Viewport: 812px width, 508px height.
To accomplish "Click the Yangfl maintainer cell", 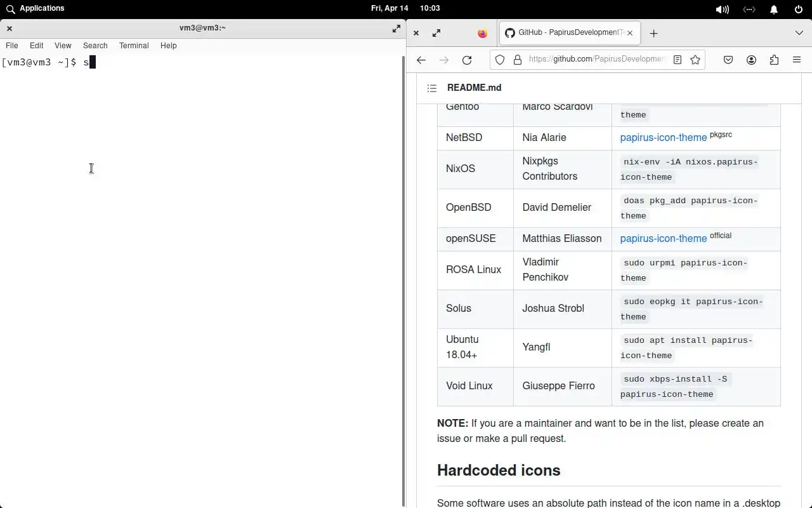I will click(x=562, y=347).
